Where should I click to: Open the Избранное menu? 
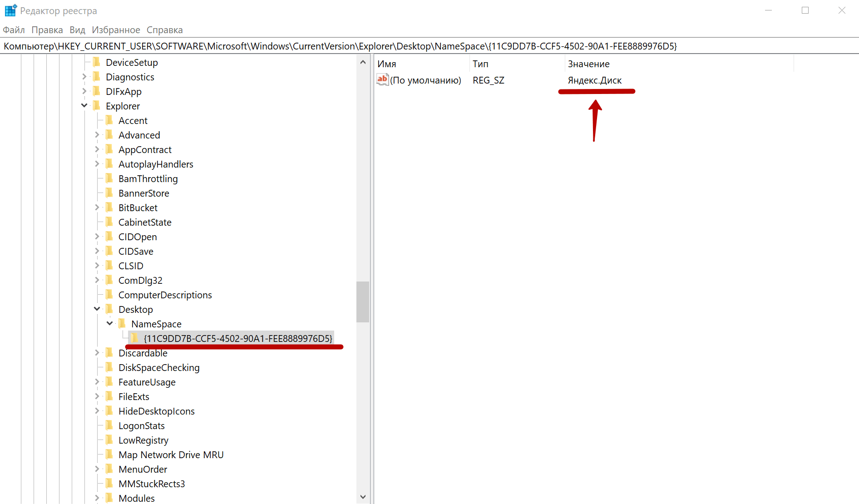pyautogui.click(x=116, y=30)
